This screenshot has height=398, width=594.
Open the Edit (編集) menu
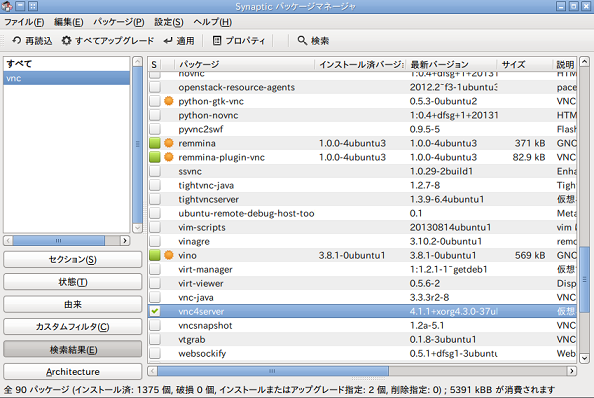click(x=68, y=22)
